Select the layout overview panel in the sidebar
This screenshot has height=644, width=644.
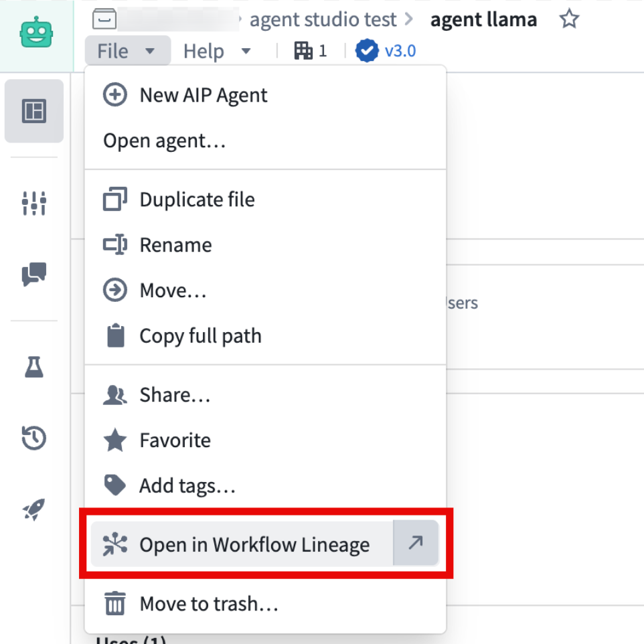pyautogui.click(x=33, y=111)
